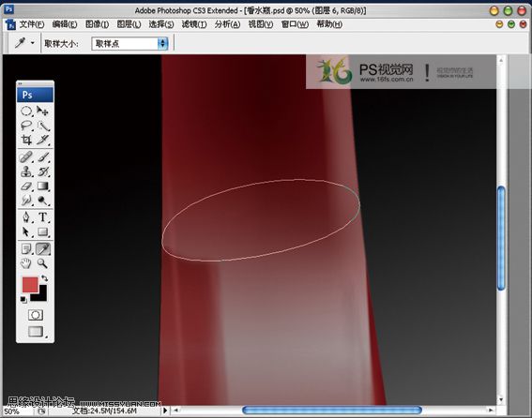Expand the status bar info arrow
The image size is (532, 418).
(165, 411)
